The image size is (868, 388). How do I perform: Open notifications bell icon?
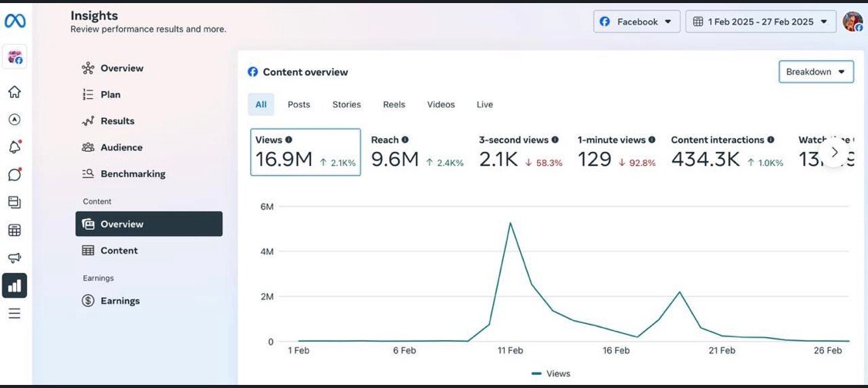(x=15, y=147)
